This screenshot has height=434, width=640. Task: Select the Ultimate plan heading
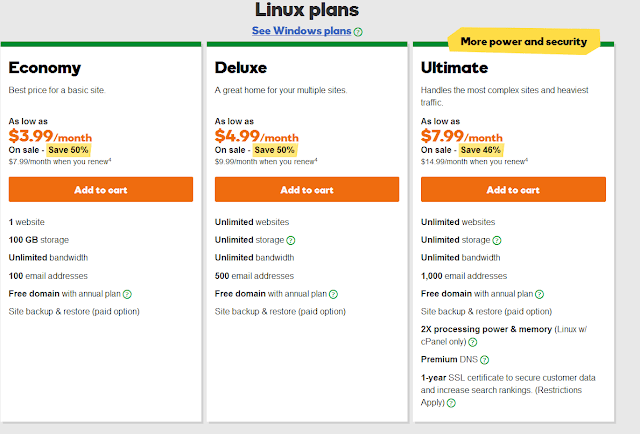coord(454,68)
